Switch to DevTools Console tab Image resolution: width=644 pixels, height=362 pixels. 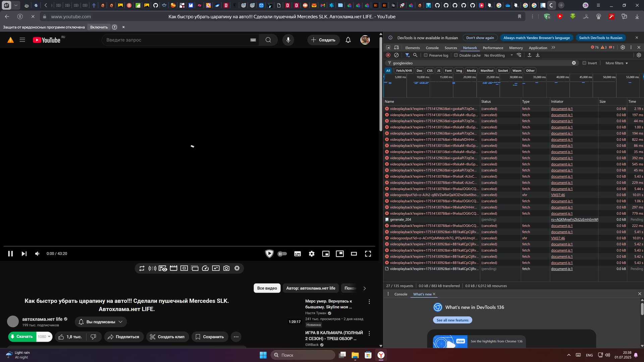click(x=432, y=48)
